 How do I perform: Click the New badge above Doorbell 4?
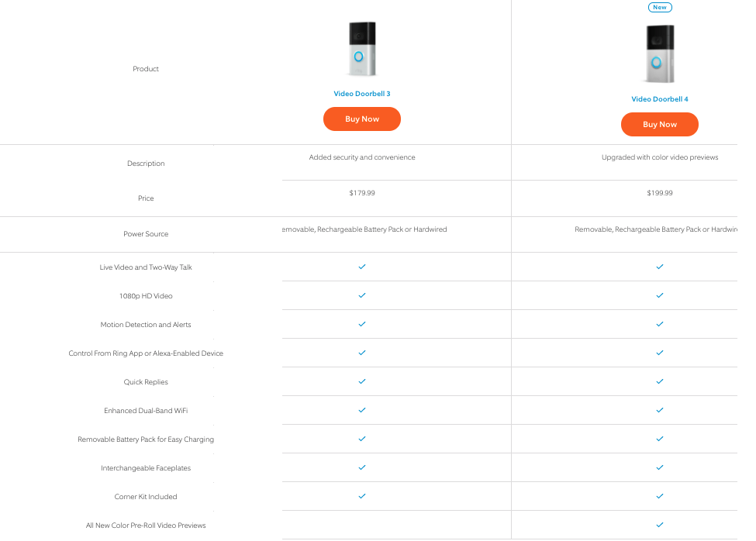click(660, 7)
